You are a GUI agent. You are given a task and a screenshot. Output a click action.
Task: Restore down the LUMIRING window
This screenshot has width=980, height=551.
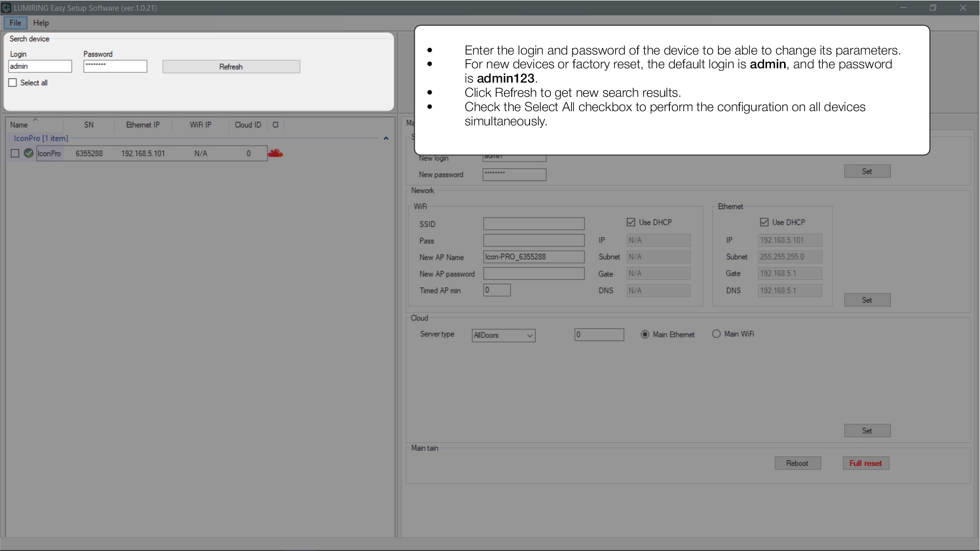[933, 8]
